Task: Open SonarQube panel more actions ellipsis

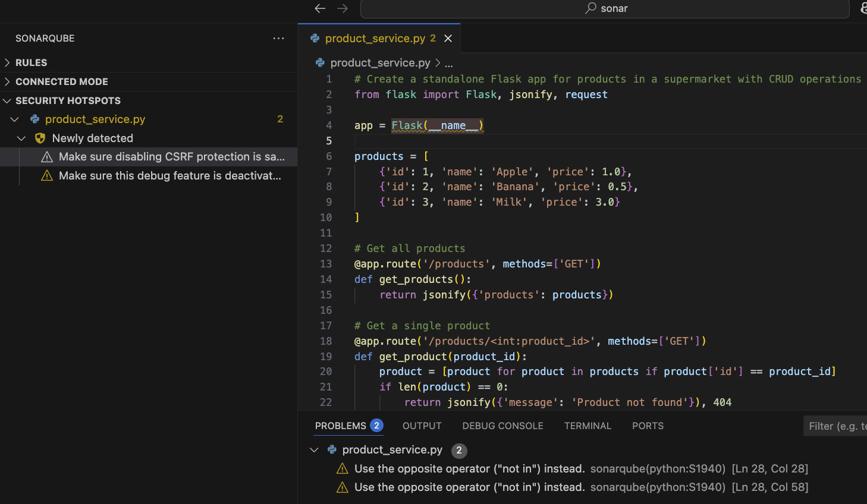Action: (278, 38)
